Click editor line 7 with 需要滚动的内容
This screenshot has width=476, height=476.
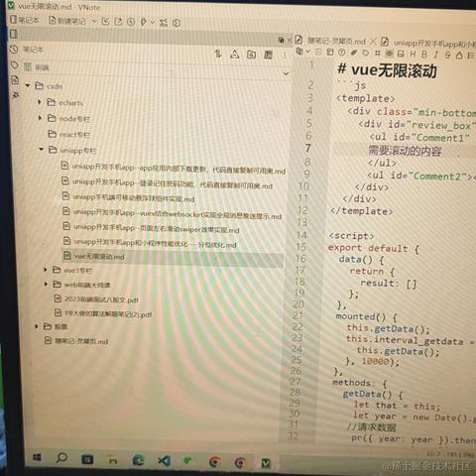(405, 151)
